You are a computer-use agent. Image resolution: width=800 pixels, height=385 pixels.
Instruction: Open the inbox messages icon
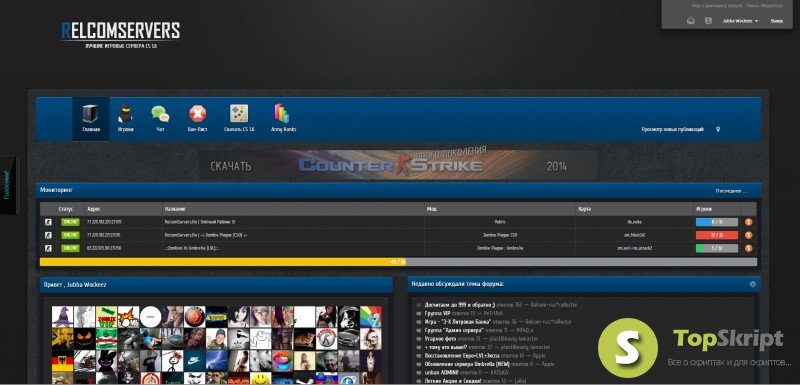(691, 21)
